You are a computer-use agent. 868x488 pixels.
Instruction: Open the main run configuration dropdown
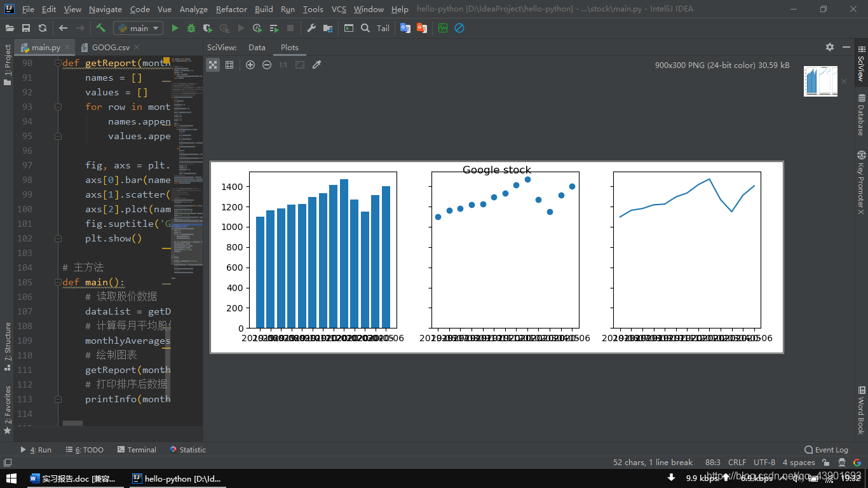click(x=139, y=28)
